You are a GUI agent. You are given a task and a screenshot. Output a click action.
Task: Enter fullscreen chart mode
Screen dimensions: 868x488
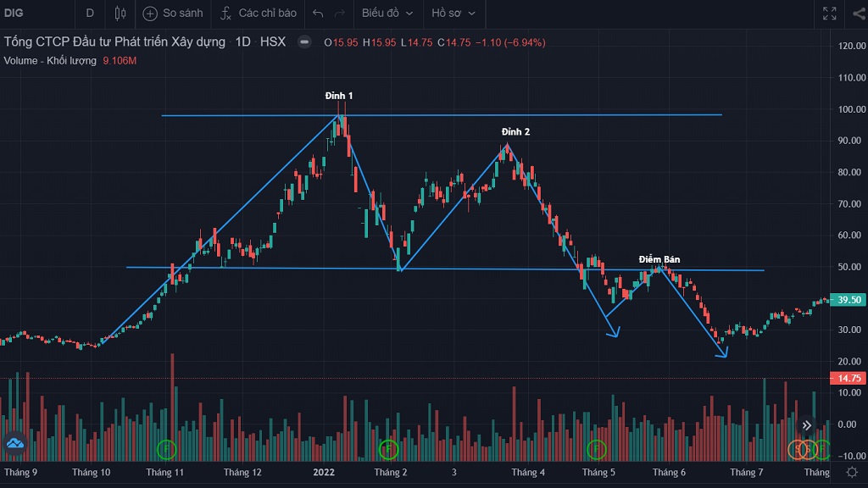pos(829,14)
